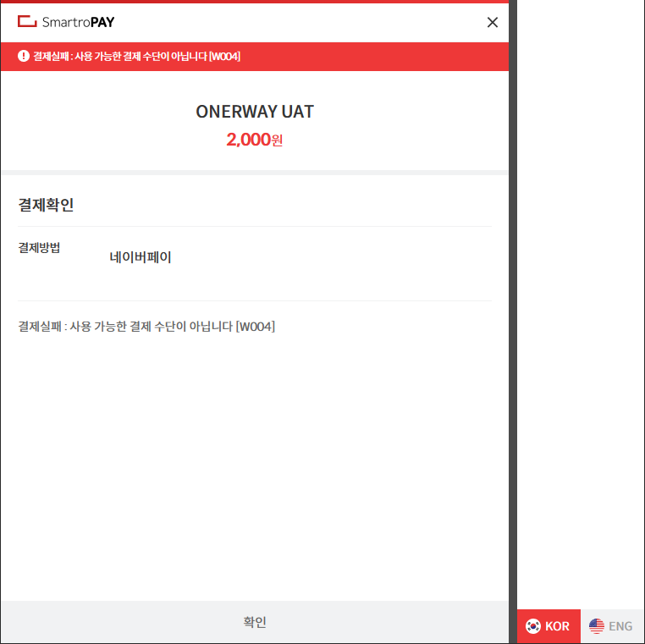Select the 네이버페이 payment method text
This screenshot has height=644, width=645.
pyautogui.click(x=141, y=257)
